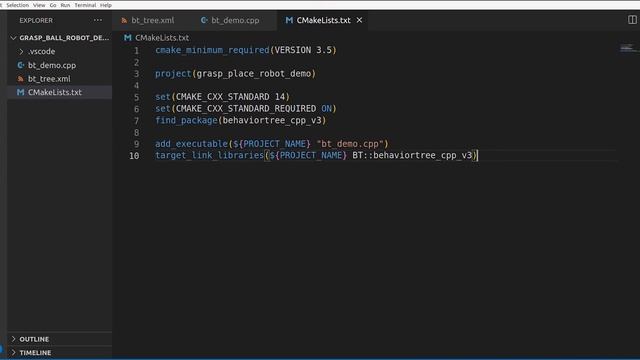Click the cmake_minimum_required text on line 1
The width and height of the screenshot is (640, 360).
click(212, 50)
